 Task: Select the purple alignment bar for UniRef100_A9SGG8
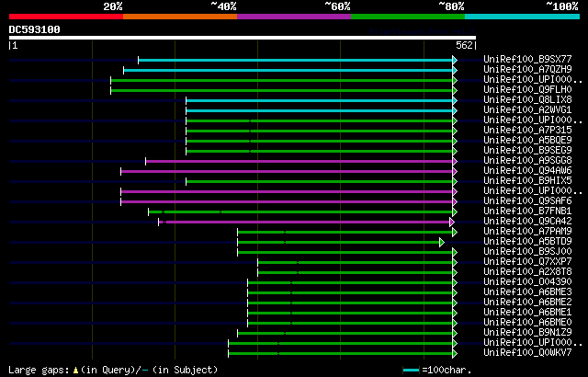click(x=300, y=161)
